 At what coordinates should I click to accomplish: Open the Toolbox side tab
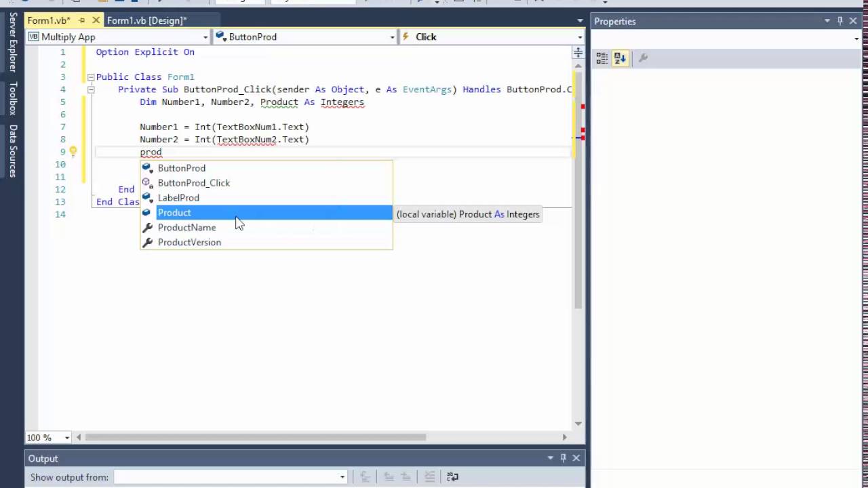click(13, 98)
